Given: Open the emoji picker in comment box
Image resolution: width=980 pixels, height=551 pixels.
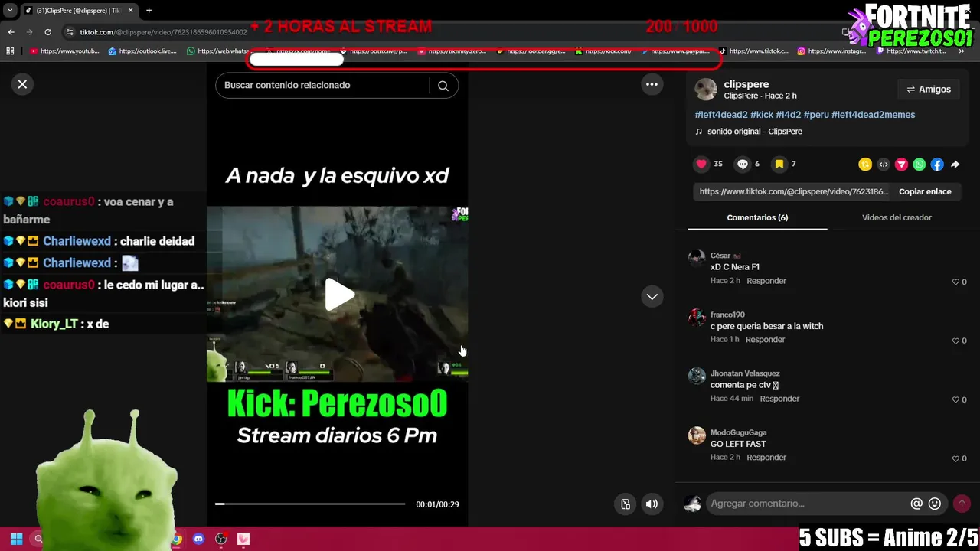Looking at the screenshot, I should coord(935,504).
